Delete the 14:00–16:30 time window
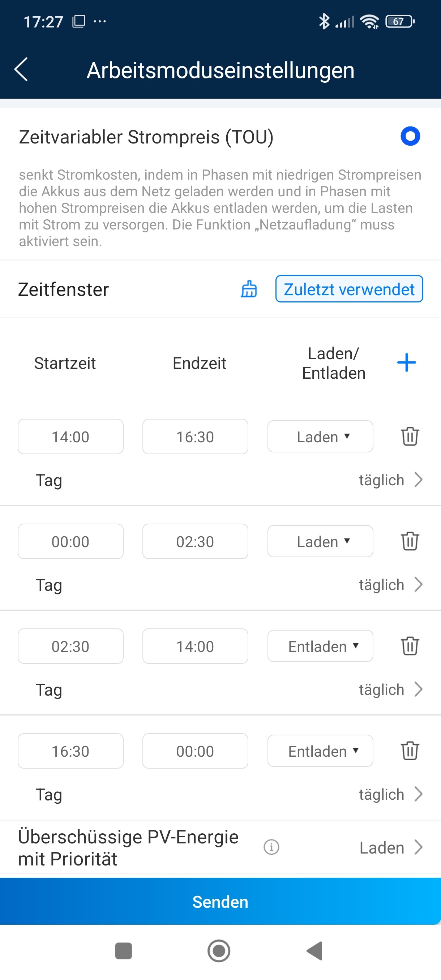This screenshot has height=980, width=441. pos(410,437)
